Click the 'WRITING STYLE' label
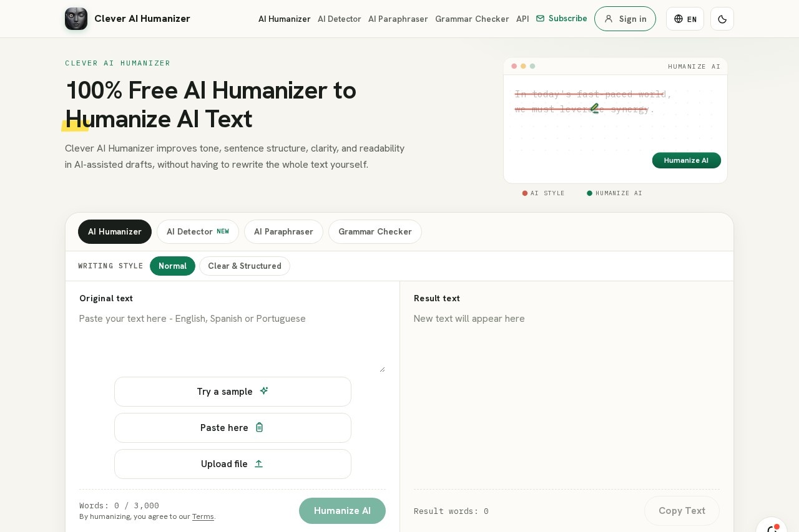Screen dimensions: 799x532 110,266
